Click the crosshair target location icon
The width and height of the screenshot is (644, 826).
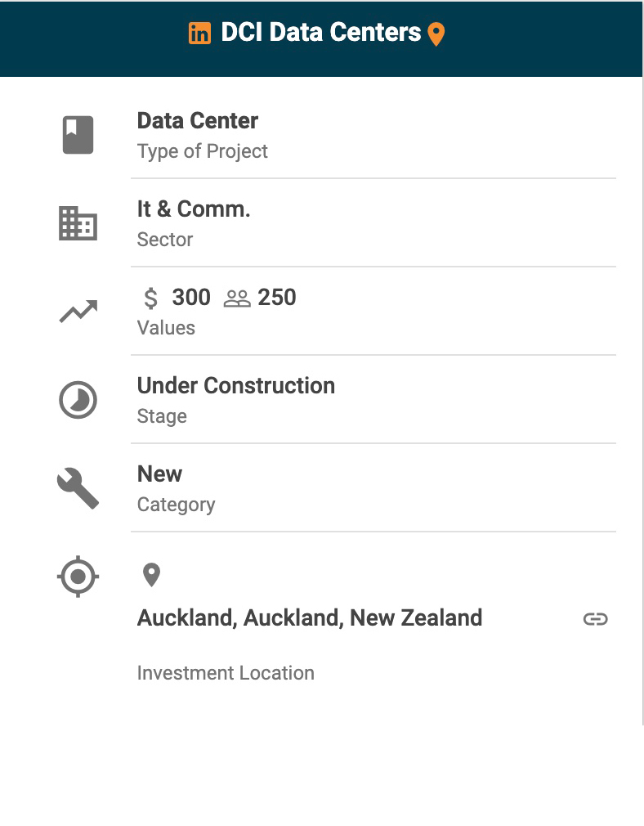coord(78,577)
